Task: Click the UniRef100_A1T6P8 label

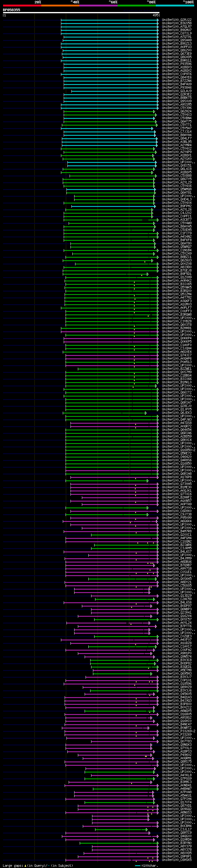Action: click(177, 477)
